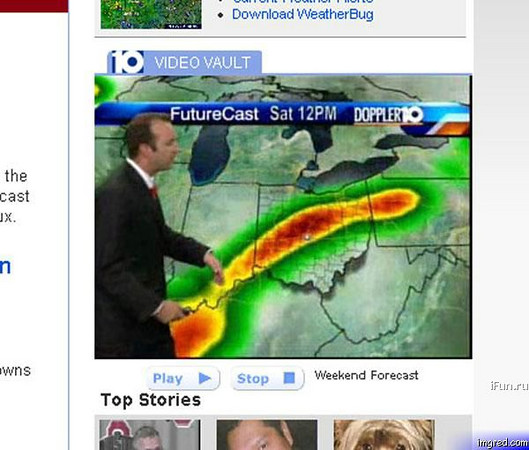Select the VIDEO VAULT tab
This screenshot has height=450, width=529.
tap(184, 62)
